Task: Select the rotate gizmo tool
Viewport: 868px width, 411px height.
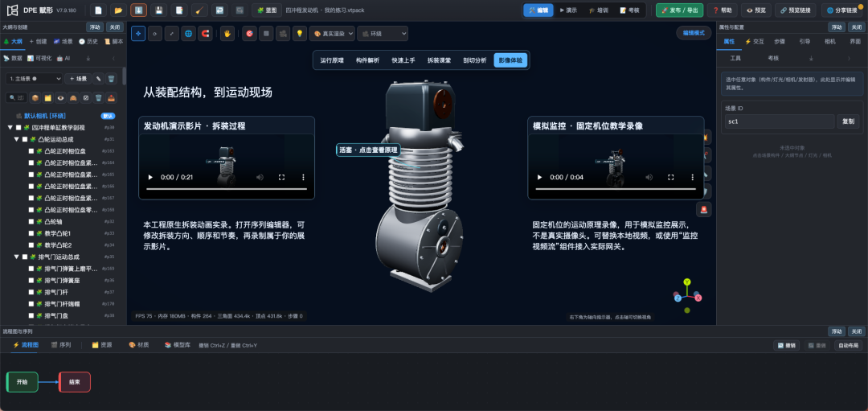Action: 155,34
